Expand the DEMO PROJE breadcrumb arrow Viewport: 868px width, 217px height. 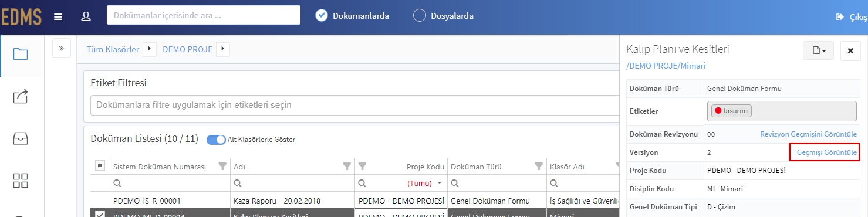pos(223,49)
